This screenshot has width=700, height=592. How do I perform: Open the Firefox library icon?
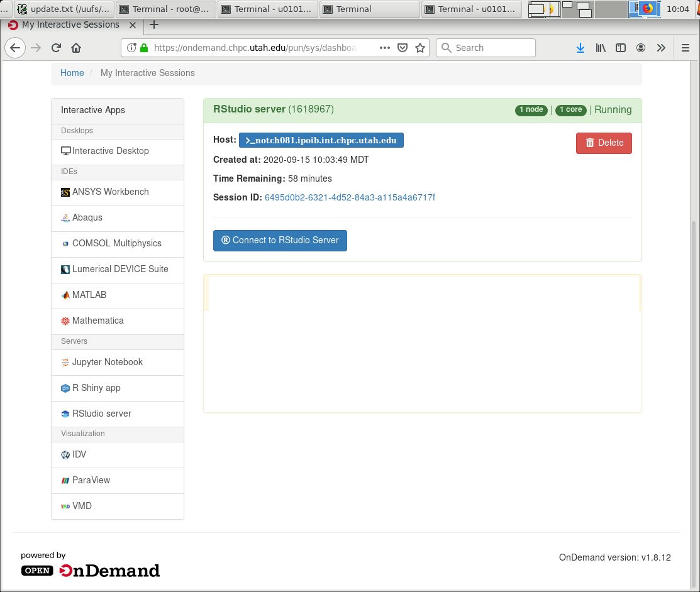601,48
